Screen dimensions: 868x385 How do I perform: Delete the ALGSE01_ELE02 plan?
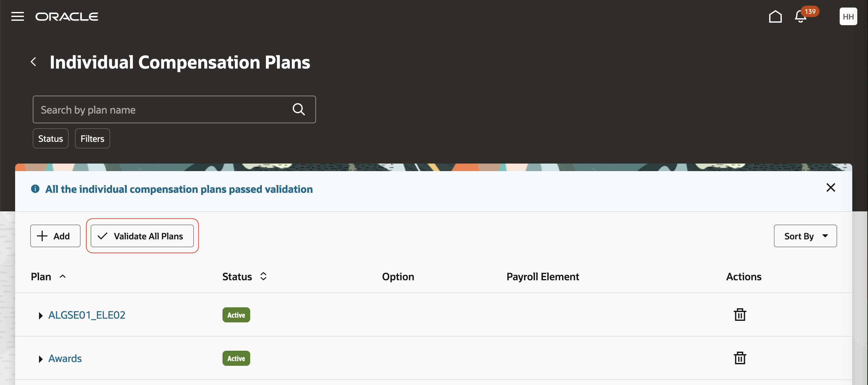click(740, 315)
